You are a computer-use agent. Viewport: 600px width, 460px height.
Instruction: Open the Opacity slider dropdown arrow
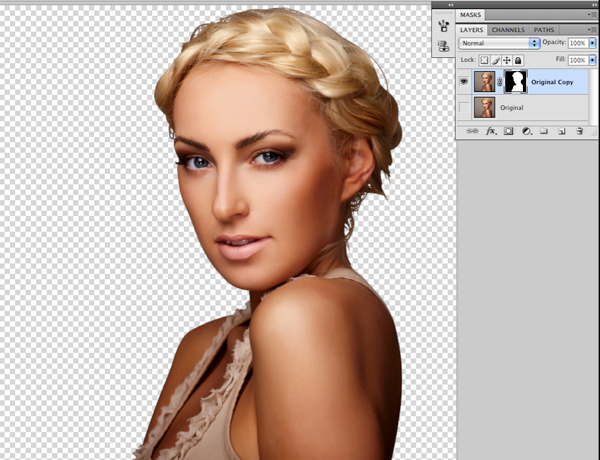tap(593, 43)
